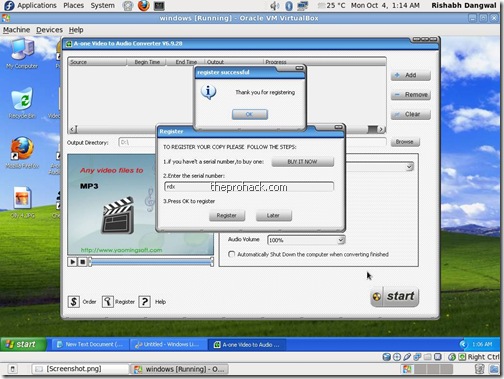Click the Stop button under preview

82,262
